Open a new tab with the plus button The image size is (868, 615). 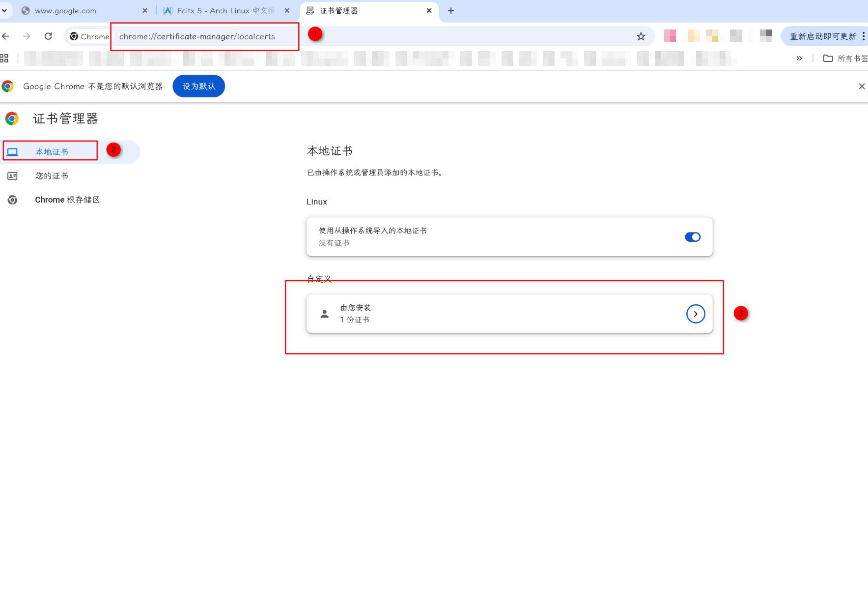click(451, 10)
